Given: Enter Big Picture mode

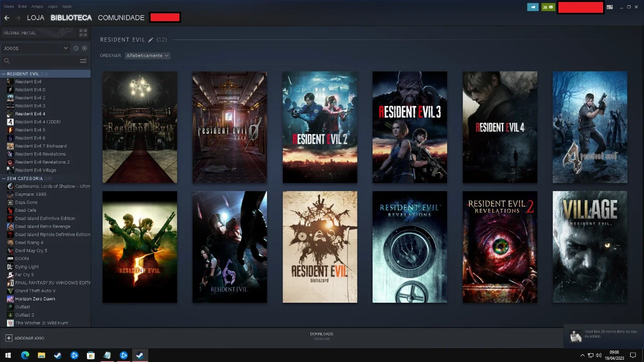Looking at the screenshot, I should tap(609, 7).
